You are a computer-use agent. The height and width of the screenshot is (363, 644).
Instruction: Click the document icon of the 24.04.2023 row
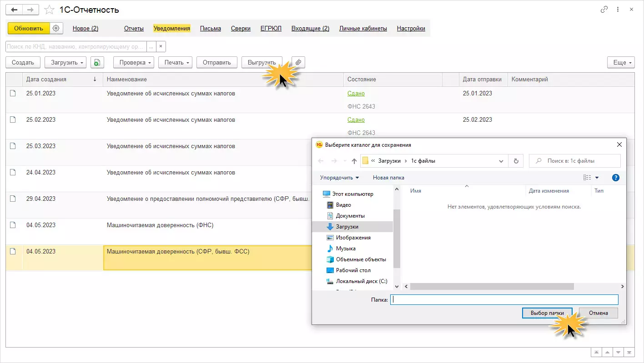(x=13, y=172)
